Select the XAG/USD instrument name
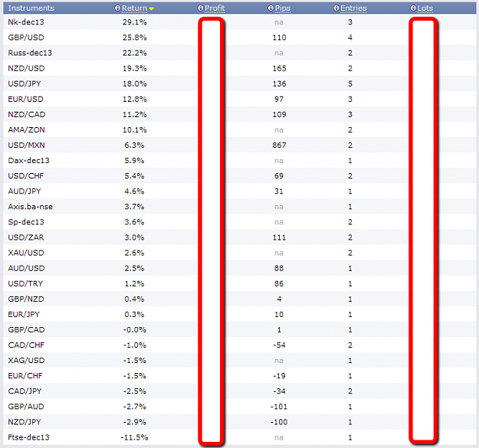This screenshot has height=448, width=479. click(x=26, y=361)
